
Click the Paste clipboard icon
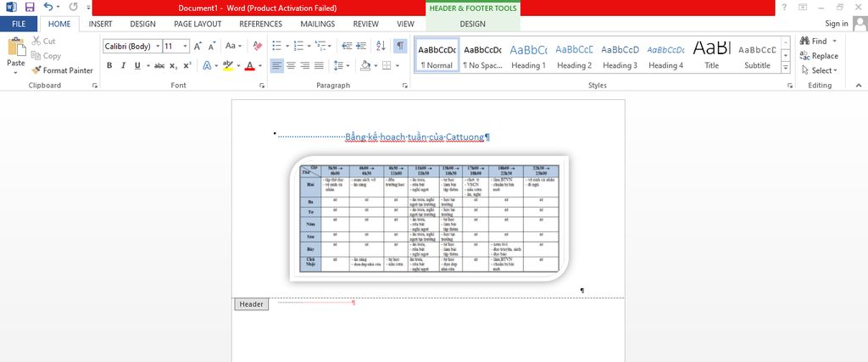[16, 47]
